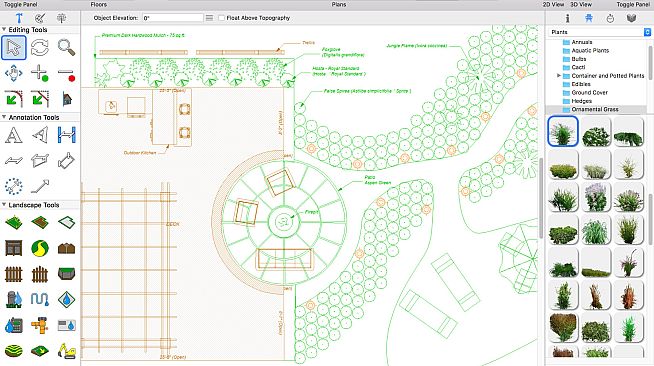This screenshot has width=654, height=366.
Task: Pick the irrigation controller keypad tool
Action: [x=14, y=325]
